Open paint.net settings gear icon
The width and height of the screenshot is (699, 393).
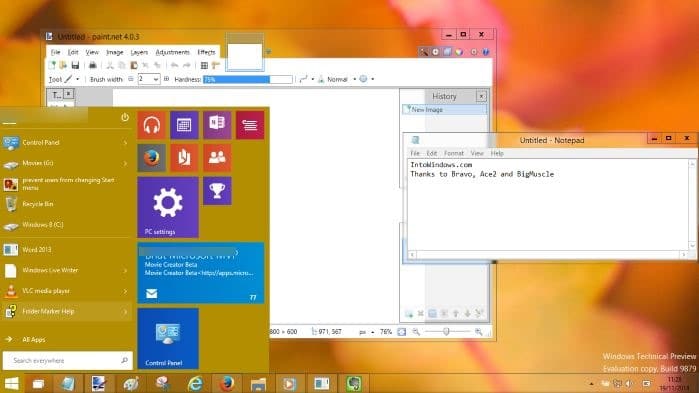click(474, 52)
